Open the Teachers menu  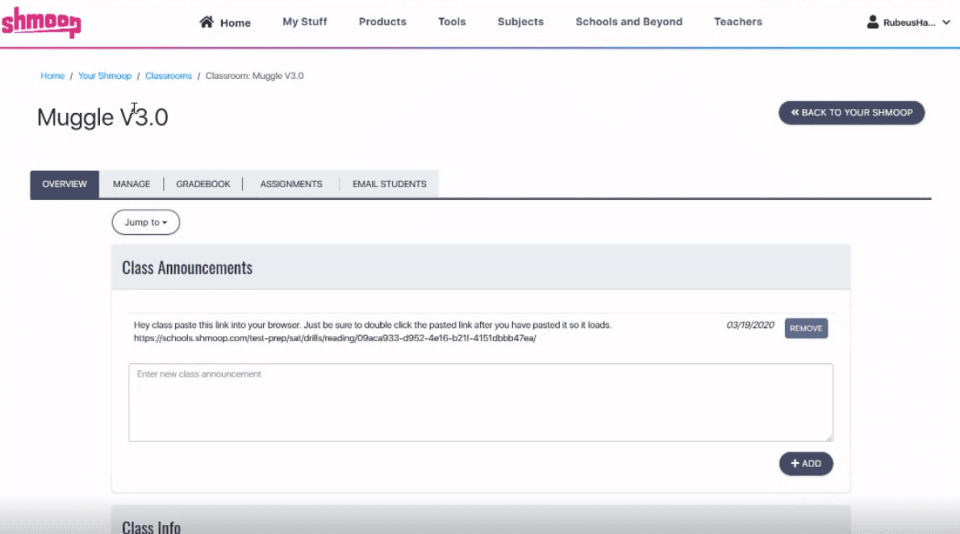tap(738, 21)
